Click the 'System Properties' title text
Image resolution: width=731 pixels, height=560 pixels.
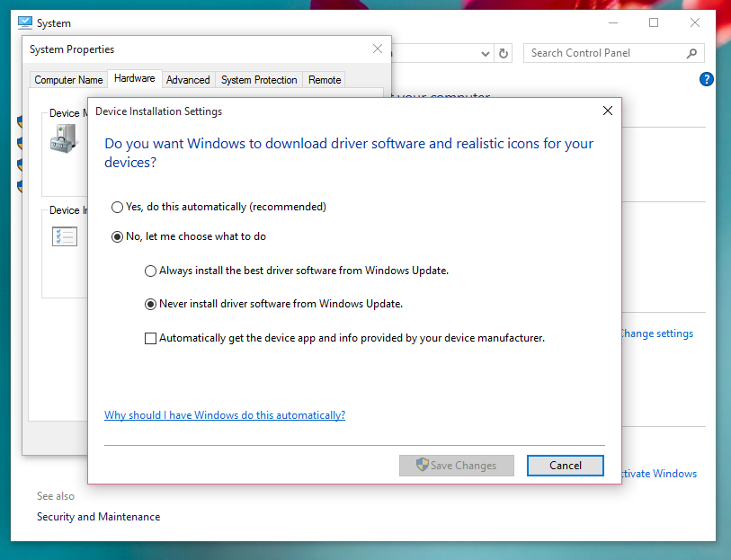72,49
